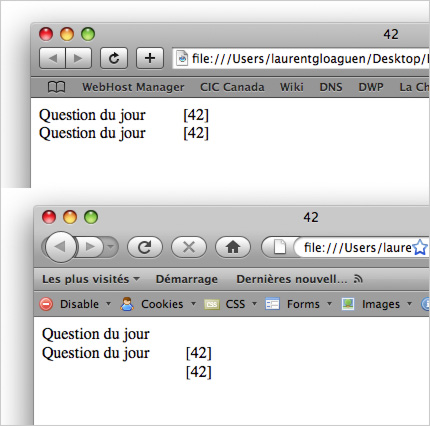The image size is (430, 426).
Task: Open the DNS bookmark in Safari
Action: (331, 87)
